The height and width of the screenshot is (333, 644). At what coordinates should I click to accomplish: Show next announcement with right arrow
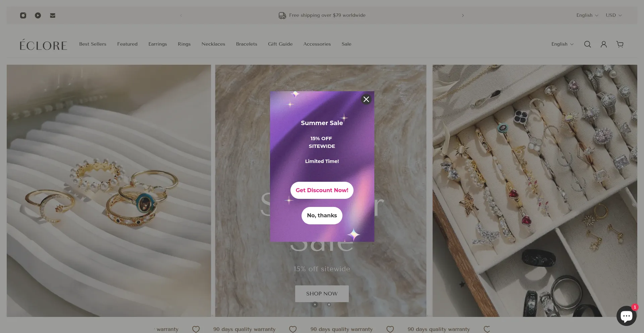coord(463,15)
